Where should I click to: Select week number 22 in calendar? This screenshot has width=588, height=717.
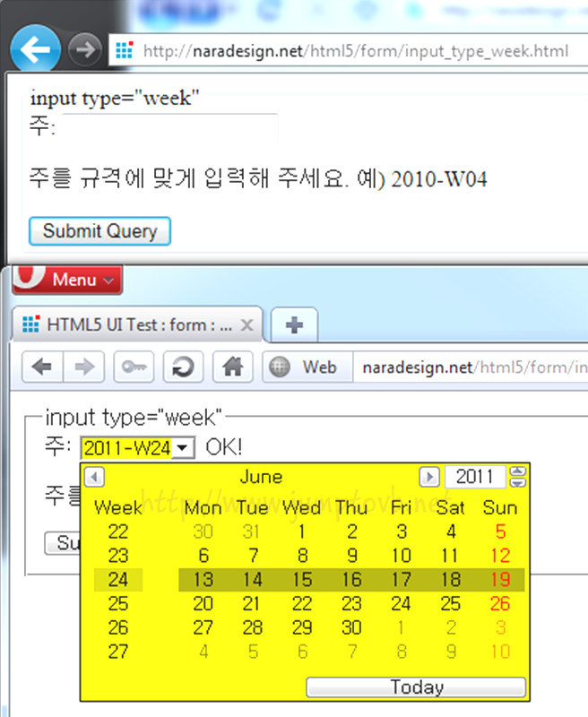click(118, 531)
